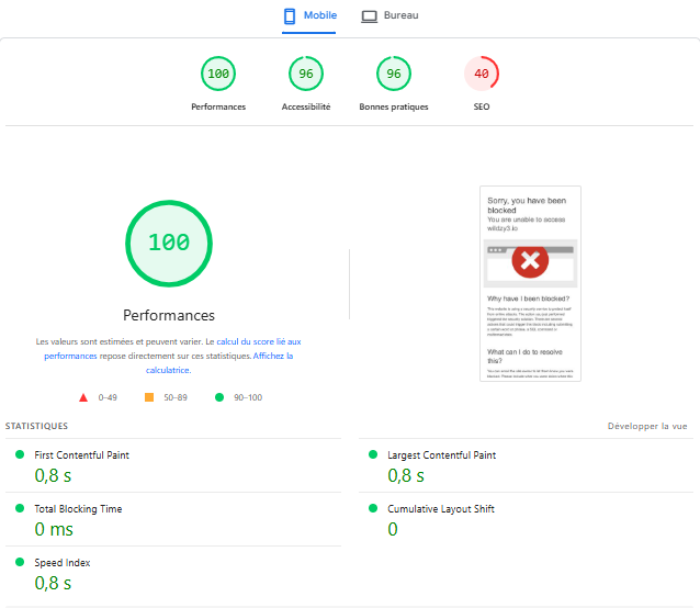
Task: Select the Cumulative Layout Shift metric
Action: 440,509
